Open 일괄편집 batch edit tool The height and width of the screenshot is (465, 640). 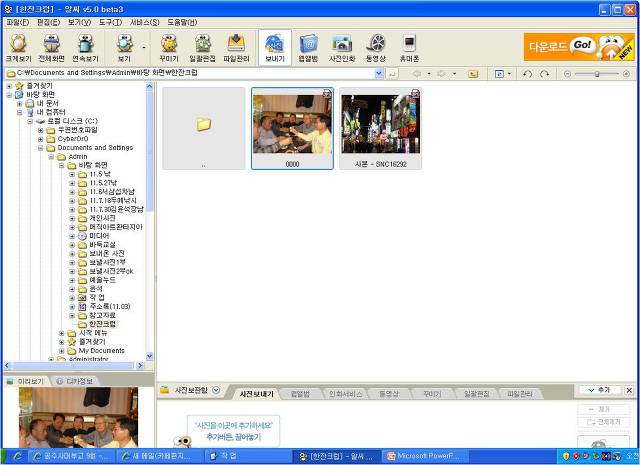(202, 48)
